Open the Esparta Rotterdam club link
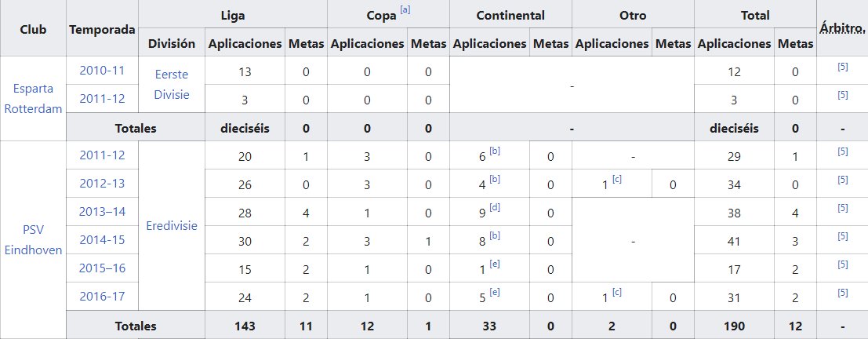The image size is (868, 339). coord(33,99)
